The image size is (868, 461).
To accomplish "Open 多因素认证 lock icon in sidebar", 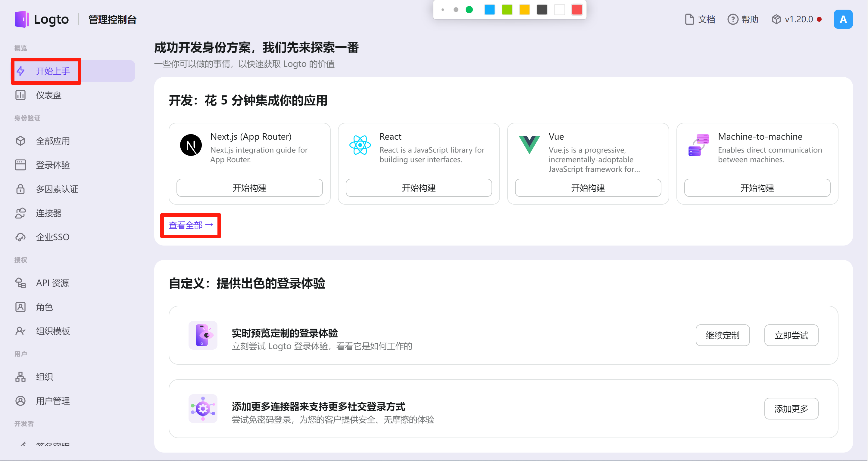I will 20,189.
